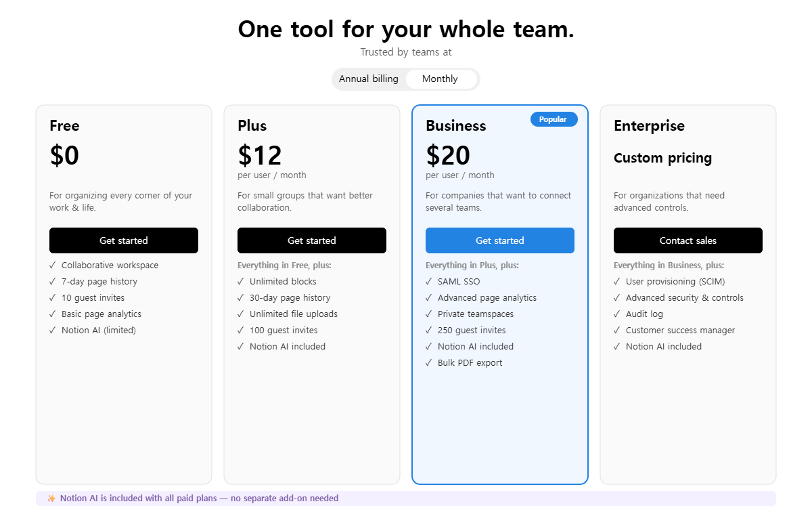
Task: Click the checkmark beside User provisioning (SCIM)
Action: pyautogui.click(x=616, y=281)
